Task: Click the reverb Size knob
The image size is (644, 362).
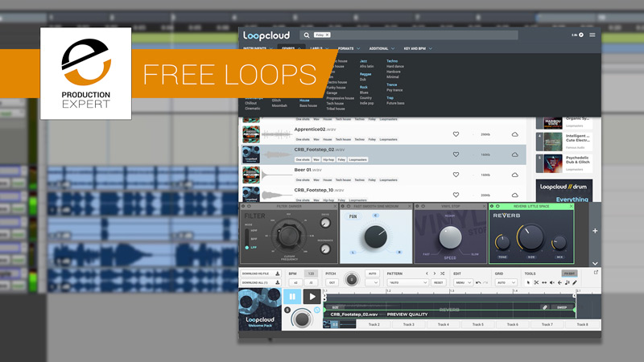Action: (530, 237)
